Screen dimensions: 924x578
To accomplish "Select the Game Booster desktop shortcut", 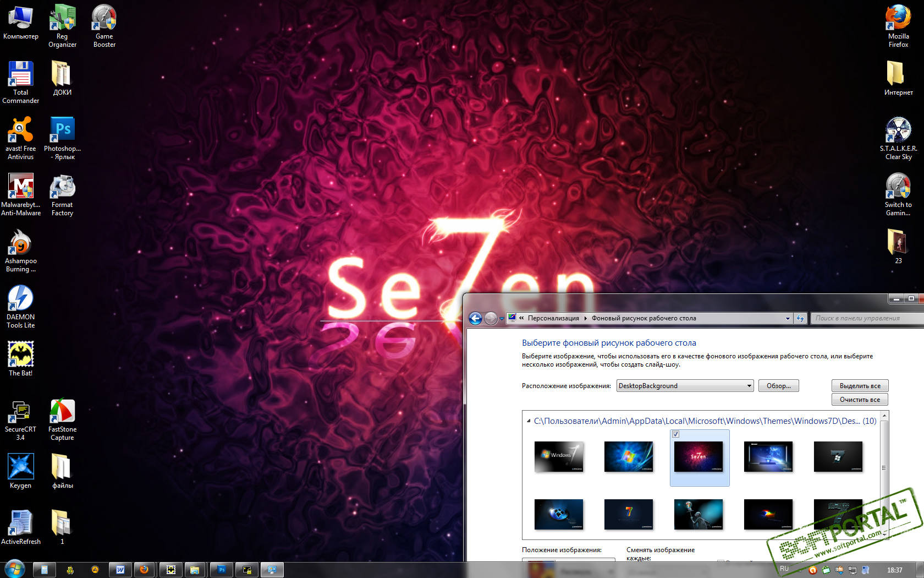I will 104,26.
